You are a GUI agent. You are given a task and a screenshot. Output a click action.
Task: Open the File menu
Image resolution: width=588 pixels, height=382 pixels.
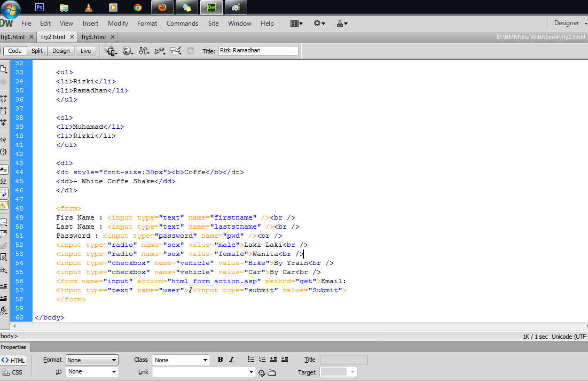click(x=26, y=24)
